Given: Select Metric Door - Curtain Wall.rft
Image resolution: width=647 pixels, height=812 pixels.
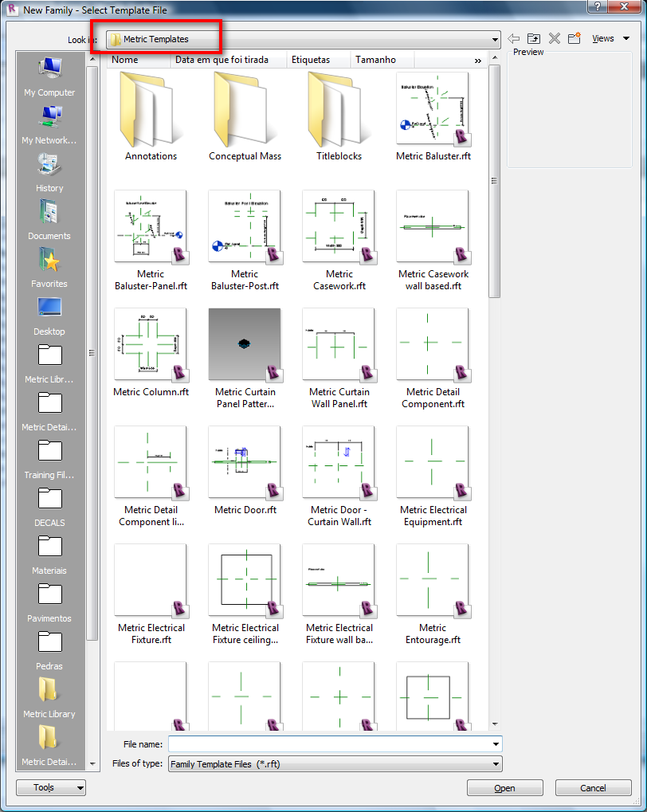Looking at the screenshot, I should [x=339, y=477].
